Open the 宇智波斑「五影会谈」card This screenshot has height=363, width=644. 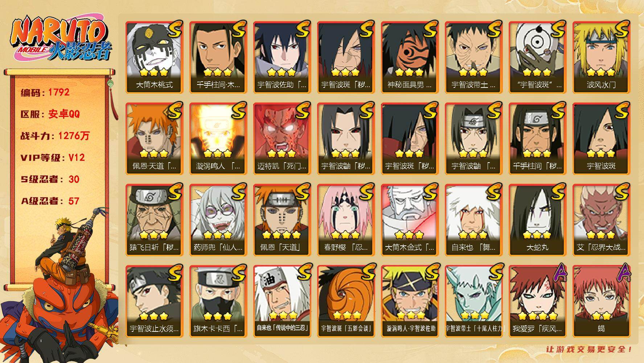tap(346, 301)
